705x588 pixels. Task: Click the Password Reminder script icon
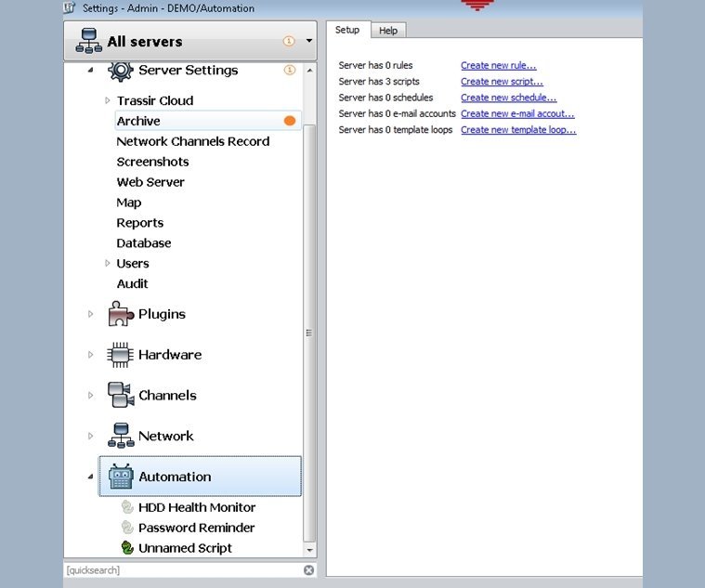tap(127, 528)
